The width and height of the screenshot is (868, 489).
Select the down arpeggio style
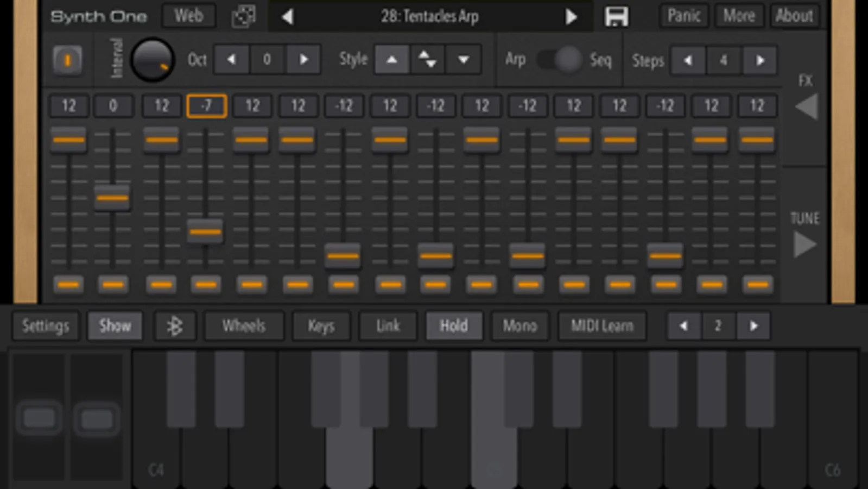tap(463, 59)
